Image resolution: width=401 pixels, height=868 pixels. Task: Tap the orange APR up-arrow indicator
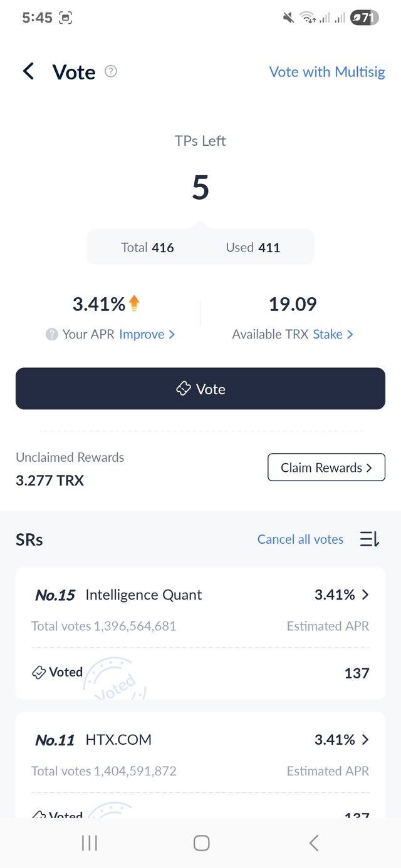(134, 304)
